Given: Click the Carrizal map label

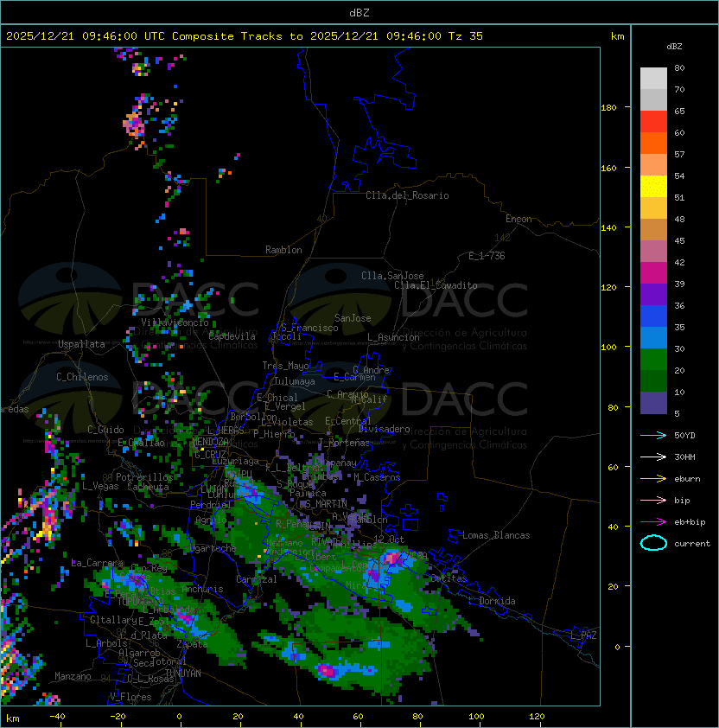Looking at the screenshot, I should pos(257,579).
